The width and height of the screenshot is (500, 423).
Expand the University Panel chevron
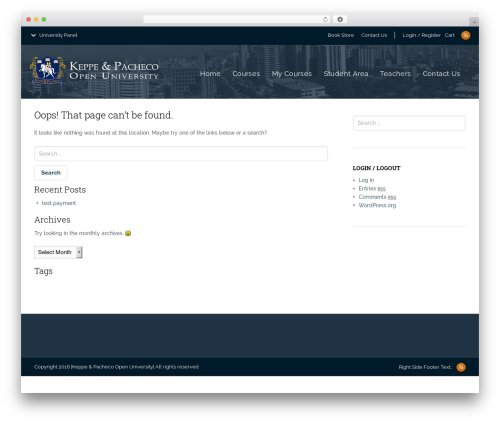tap(33, 35)
